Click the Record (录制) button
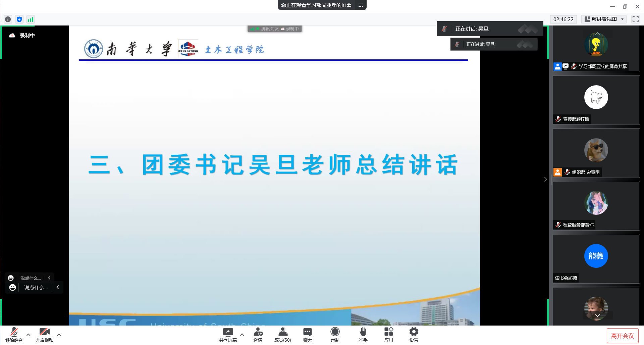The image size is (644, 345). click(x=335, y=335)
